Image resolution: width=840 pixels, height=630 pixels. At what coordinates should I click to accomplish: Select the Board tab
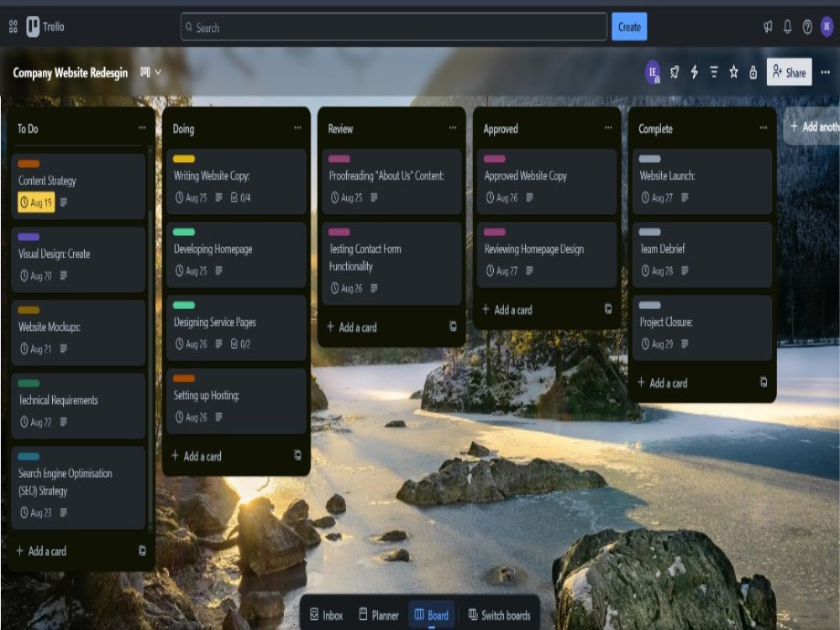click(432, 615)
